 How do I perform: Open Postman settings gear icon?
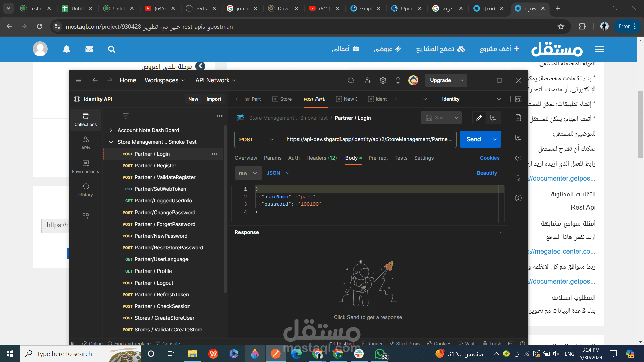pos(383,80)
